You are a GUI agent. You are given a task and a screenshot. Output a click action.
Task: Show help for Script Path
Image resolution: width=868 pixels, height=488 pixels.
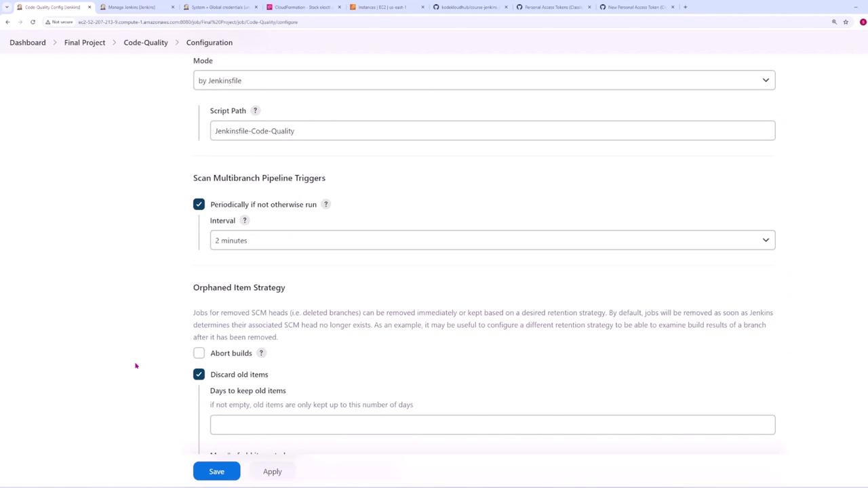click(255, 110)
